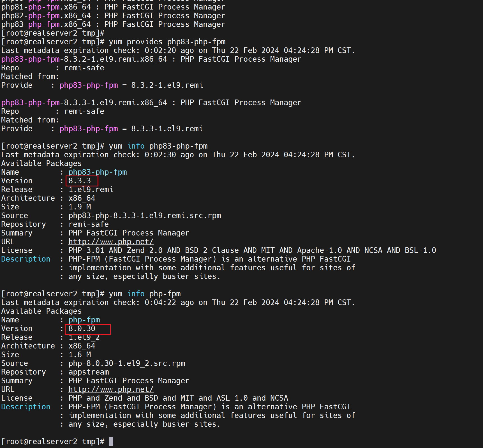Viewport: 483px width, 448px height.
Task: Click the '1.el9_2' release value
Action: click(84, 337)
